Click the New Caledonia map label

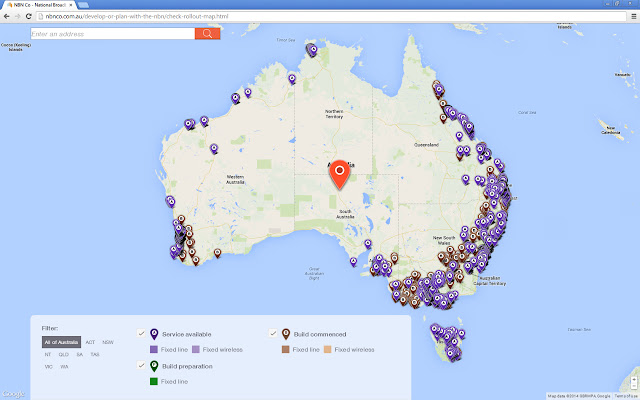pyautogui.click(x=611, y=130)
